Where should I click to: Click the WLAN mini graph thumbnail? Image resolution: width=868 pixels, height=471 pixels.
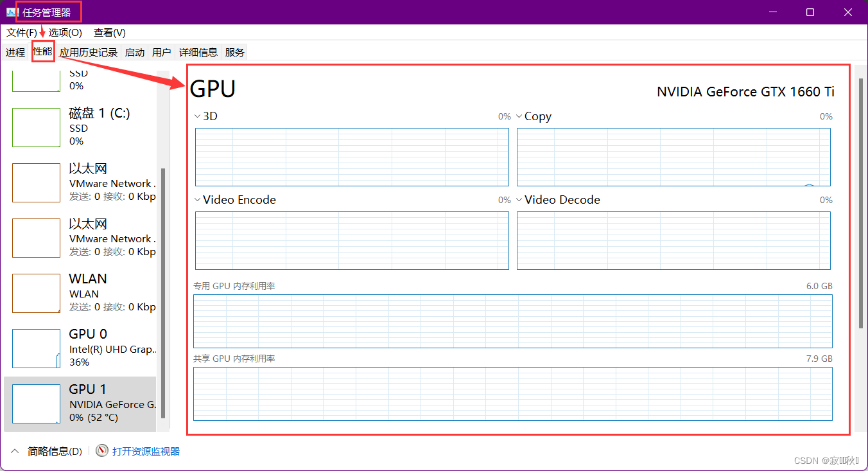tap(36, 293)
